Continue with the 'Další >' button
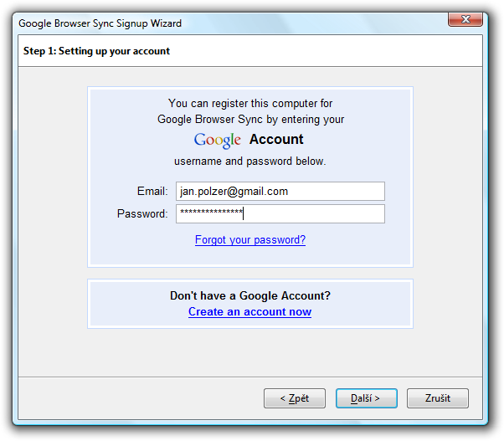This screenshot has height=441, width=504. pyautogui.click(x=367, y=398)
